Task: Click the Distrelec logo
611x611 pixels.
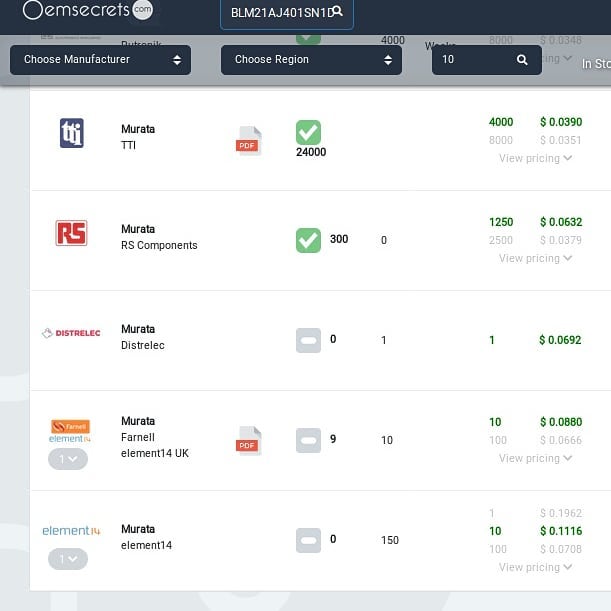Action: (71, 333)
